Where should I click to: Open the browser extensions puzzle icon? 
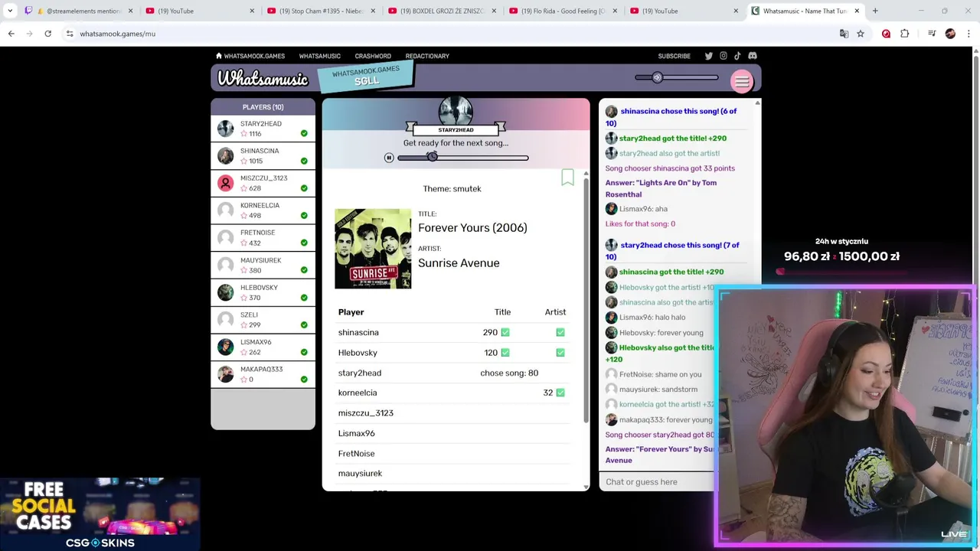coord(905,34)
